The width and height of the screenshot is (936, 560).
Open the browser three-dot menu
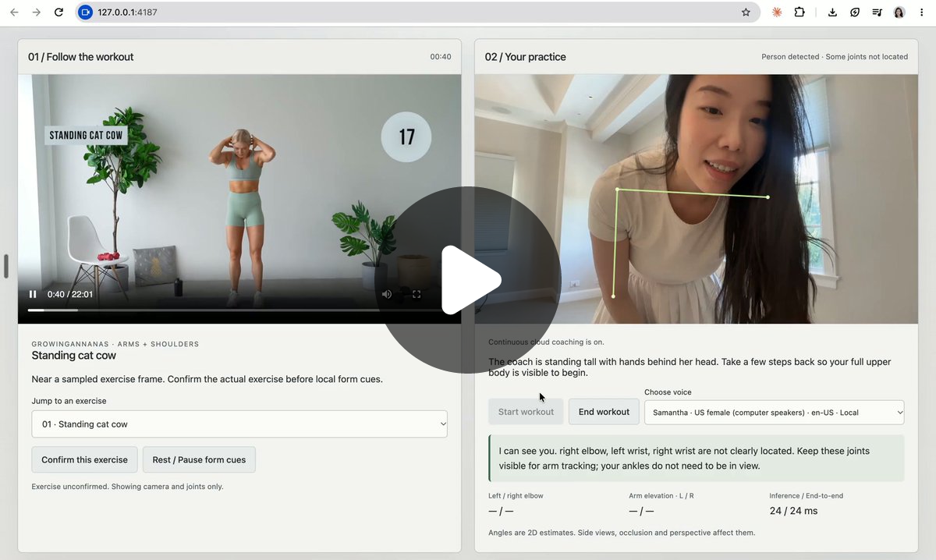922,12
